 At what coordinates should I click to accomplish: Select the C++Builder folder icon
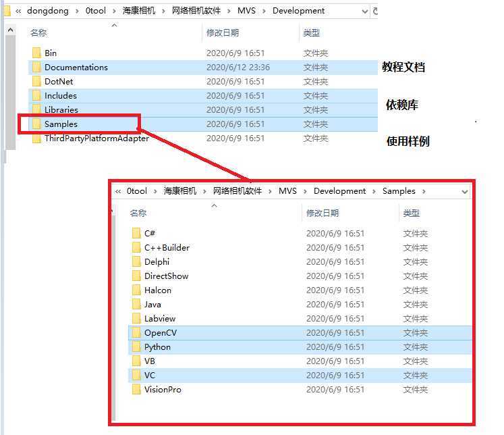click(136, 247)
